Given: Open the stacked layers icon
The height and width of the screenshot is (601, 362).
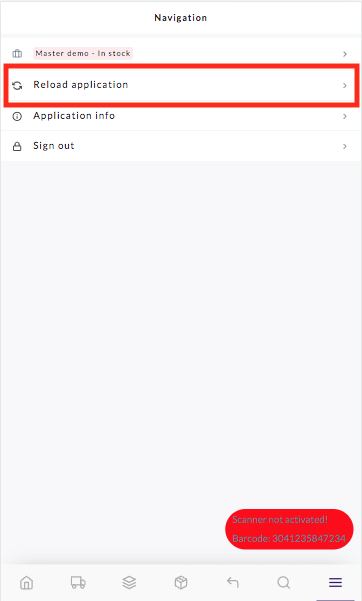Looking at the screenshot, I should pyautogui.click(x=129, y=583).
